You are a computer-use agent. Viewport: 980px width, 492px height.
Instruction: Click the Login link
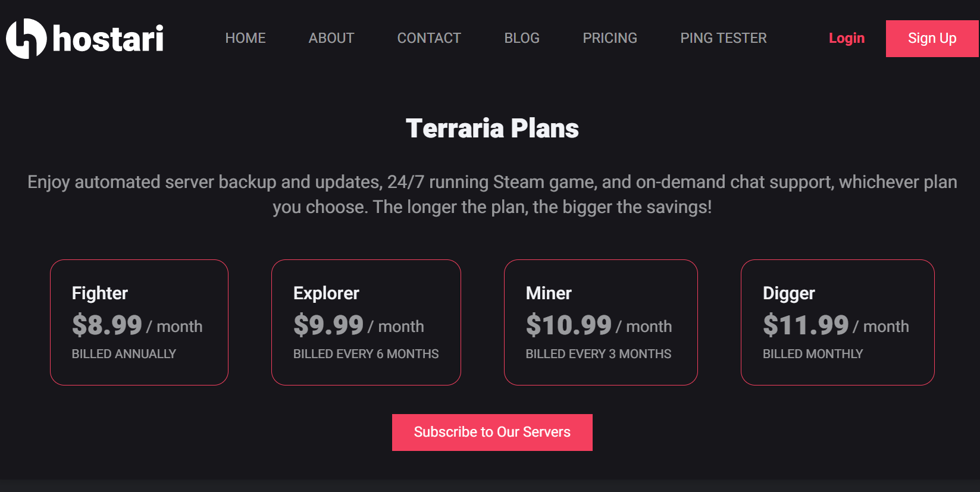[x=846, y=38]
